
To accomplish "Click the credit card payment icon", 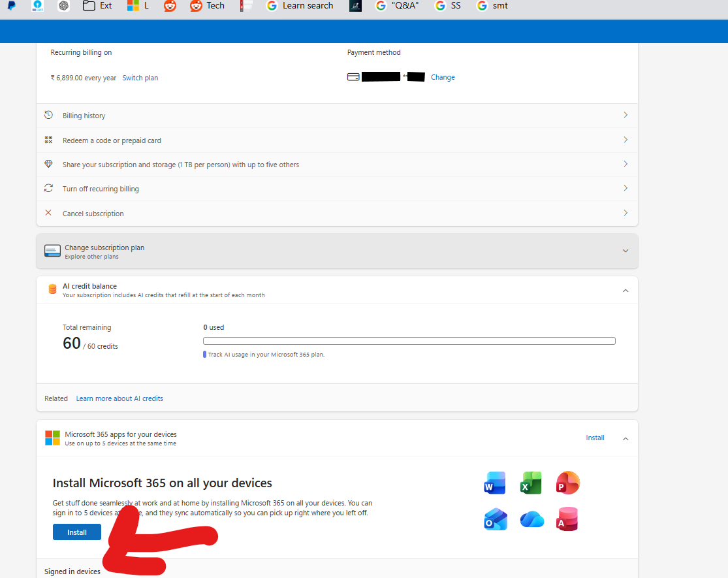I will coord(353,77).
